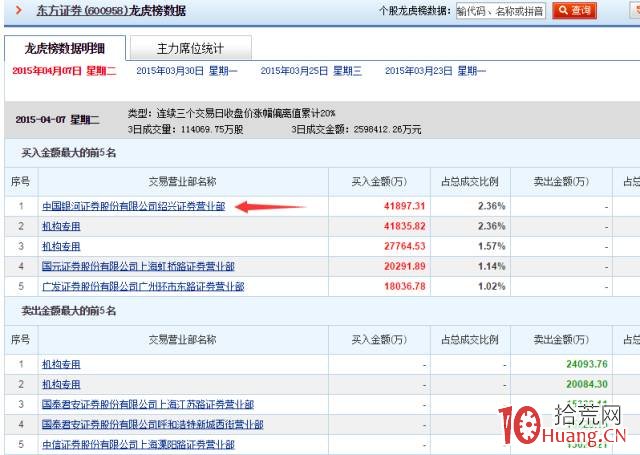The height and width of the screenshot is (455, 640).
Task: Open 广发证券广州环市东路证券营业部 link
Action: (143, 286)
